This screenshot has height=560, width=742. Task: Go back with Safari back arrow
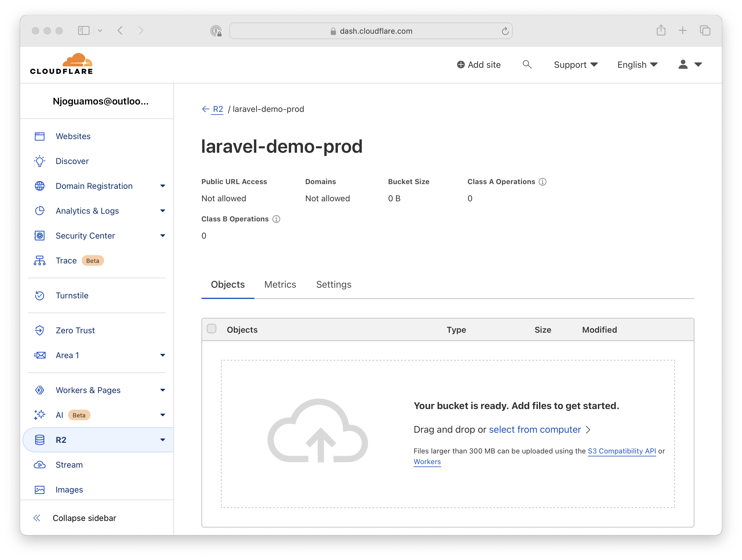(120, 30)
